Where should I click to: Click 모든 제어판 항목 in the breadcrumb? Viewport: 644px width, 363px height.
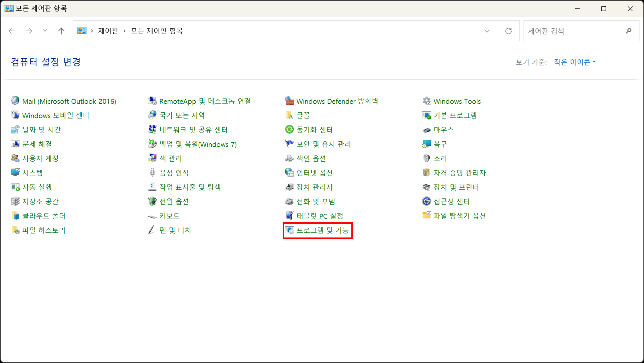click(157, 31)
